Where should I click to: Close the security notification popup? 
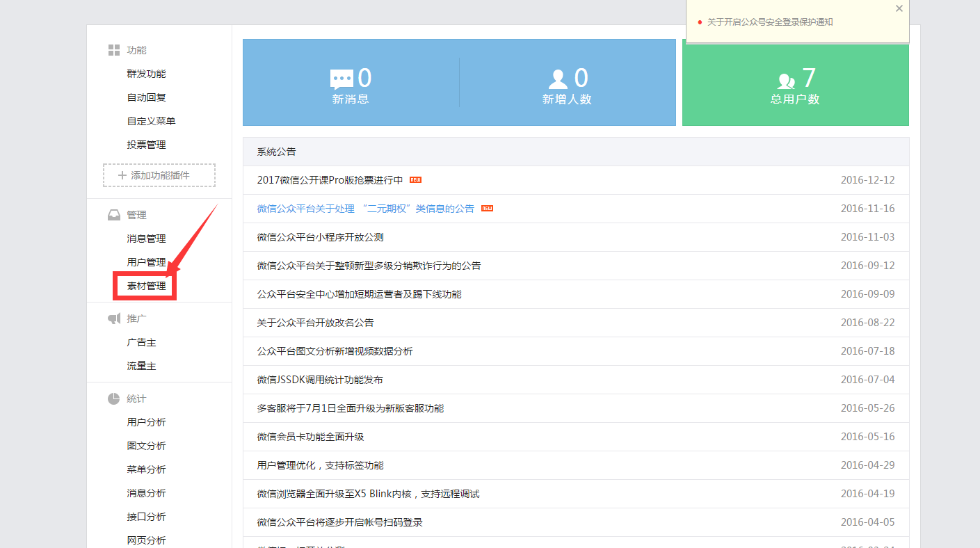click(899, 9)
